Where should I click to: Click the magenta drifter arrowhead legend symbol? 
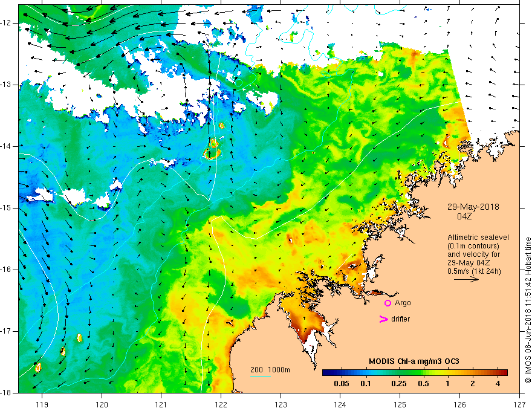pyautogui.click(x=383, y=319)
